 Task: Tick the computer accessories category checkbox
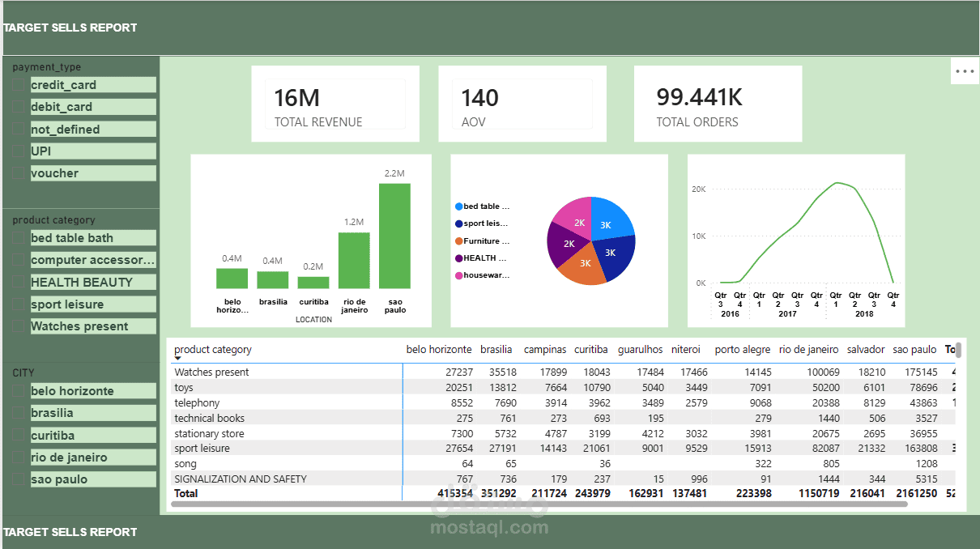(20, 260)
